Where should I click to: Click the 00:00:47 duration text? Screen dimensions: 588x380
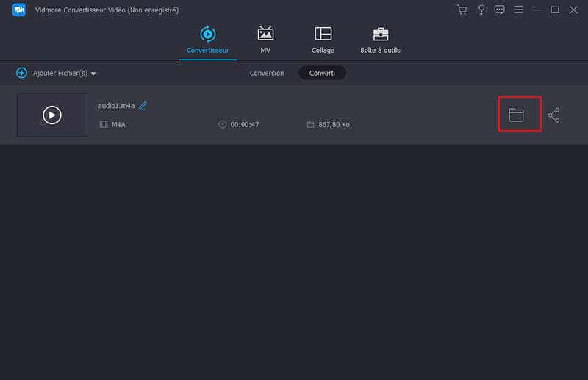[245, 124]
